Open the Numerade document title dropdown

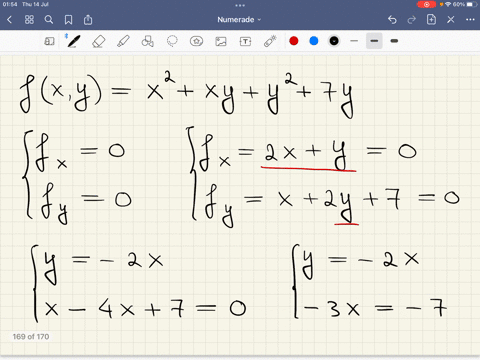coord(239,20)
